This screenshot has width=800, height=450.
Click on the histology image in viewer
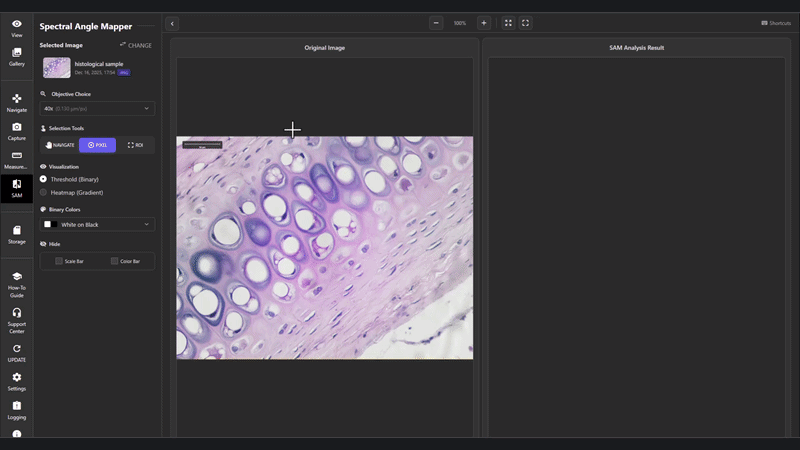click(324, 247)
